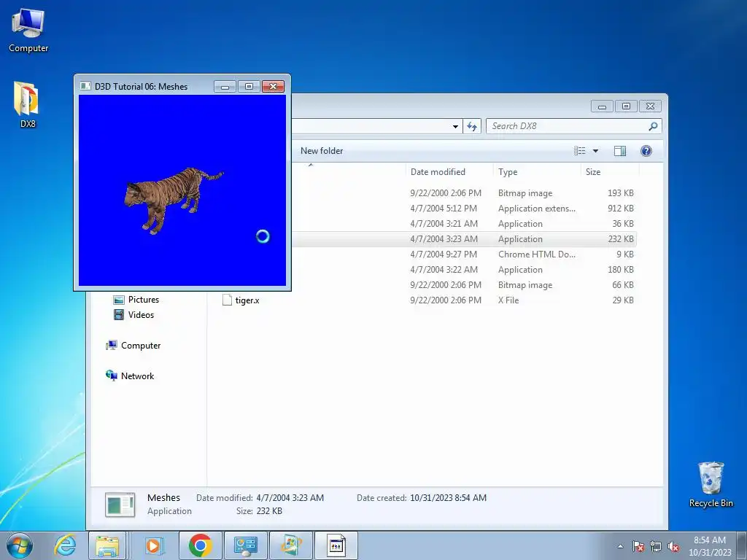
Task: Show hidden tray icons arrow
Action: 620,546
